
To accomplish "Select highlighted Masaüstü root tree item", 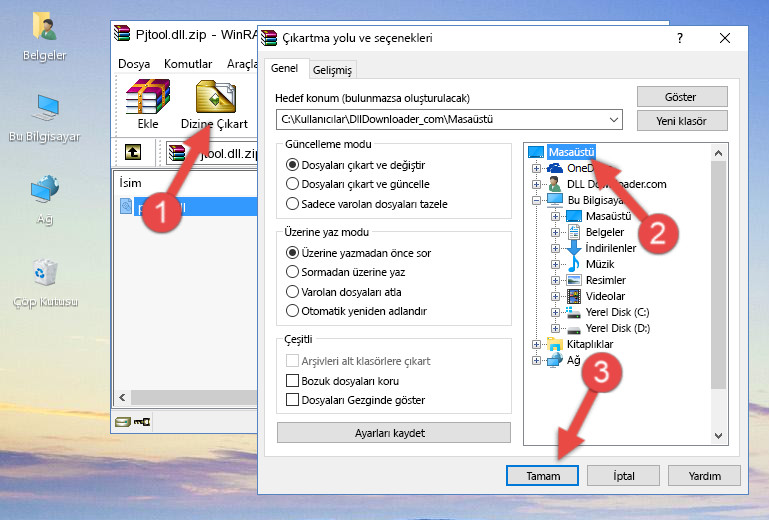I will (571, 152).
